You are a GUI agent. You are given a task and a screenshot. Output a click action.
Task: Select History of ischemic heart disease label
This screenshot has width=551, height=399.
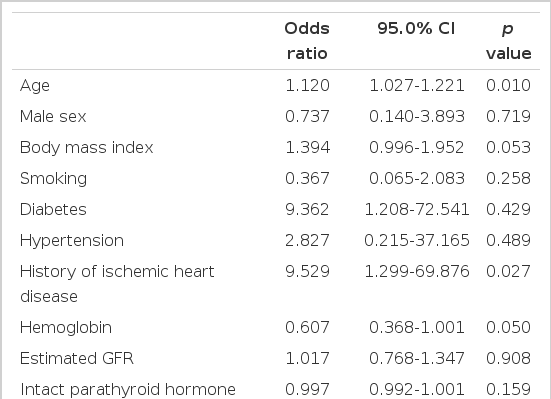point(117,284)
